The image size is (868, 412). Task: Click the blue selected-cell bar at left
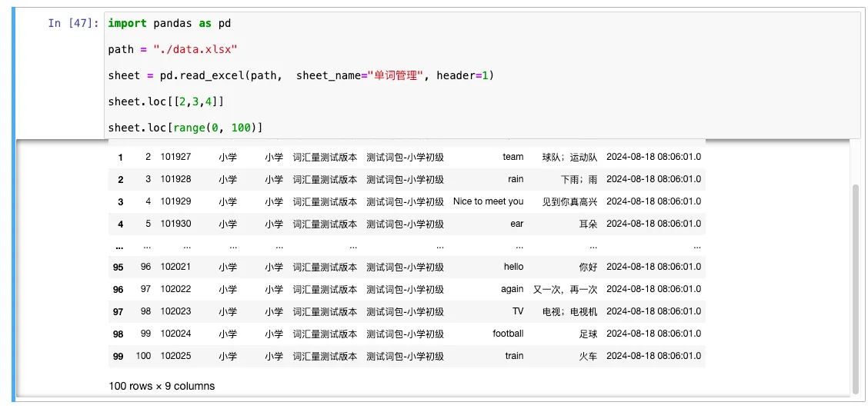[x=14, y=206]
